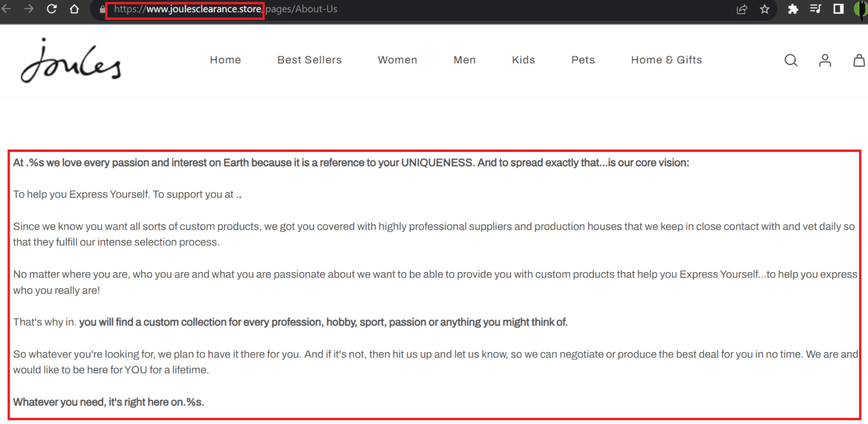Viewport: 868px width, 424px height.
Task: Go to the Women section
Action: click(397, 60)
